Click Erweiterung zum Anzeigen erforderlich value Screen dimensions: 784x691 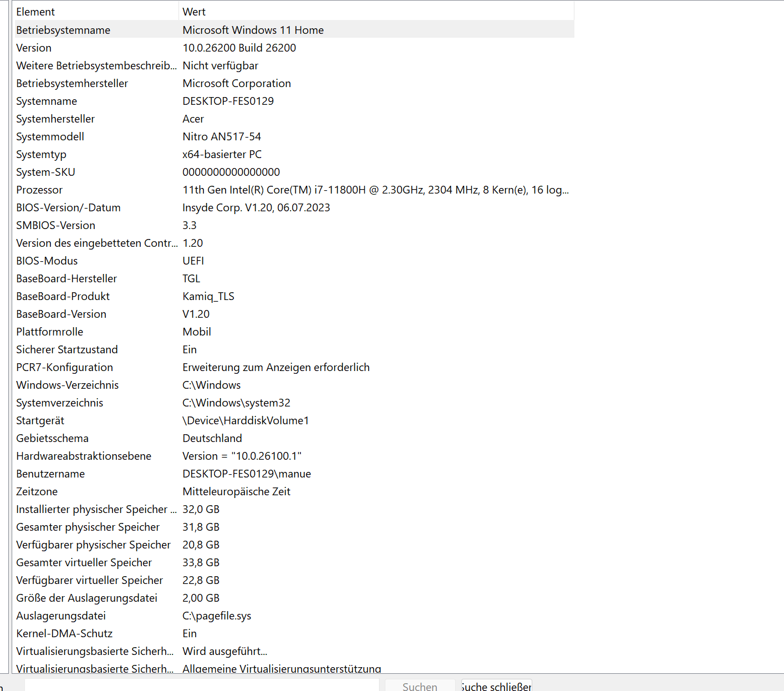276,367
